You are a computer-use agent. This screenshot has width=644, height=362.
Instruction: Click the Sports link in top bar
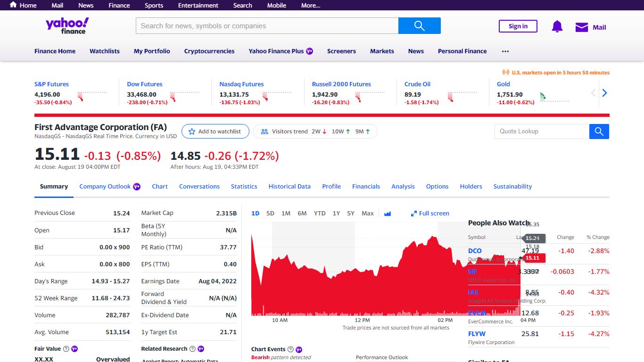154,5
